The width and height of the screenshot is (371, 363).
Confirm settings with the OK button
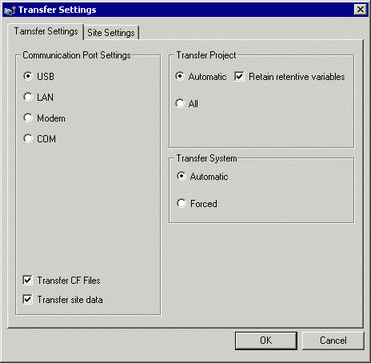coord(266,340)
